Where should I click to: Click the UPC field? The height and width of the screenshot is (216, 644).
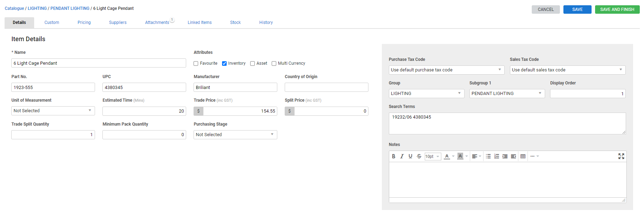144,87
